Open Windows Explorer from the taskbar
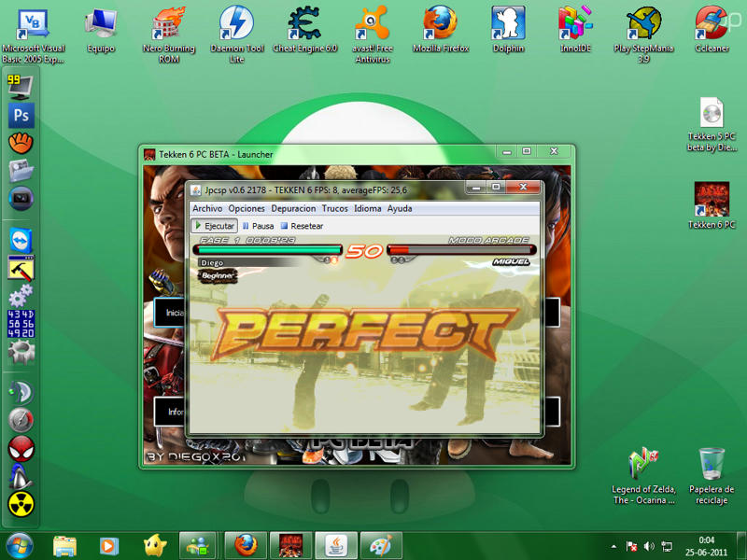Viewport: 747px width, 560px height. click(64, 546)
